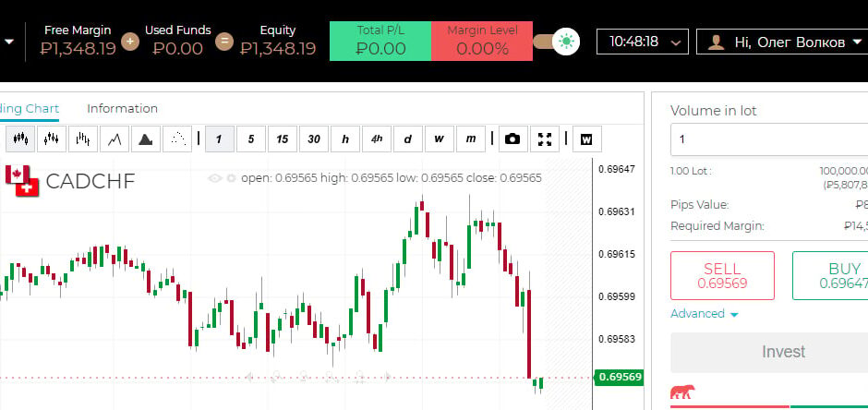868x410 pixels.
Task: Click the W widget icon in toolbar
Action: 586,139
